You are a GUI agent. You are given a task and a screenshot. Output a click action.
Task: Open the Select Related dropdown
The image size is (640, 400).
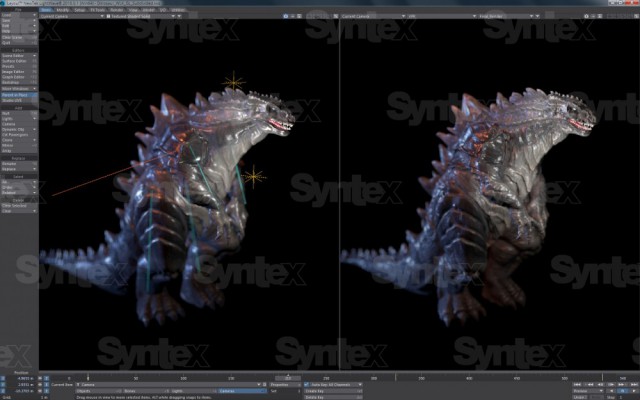click(x=19, y=193)
